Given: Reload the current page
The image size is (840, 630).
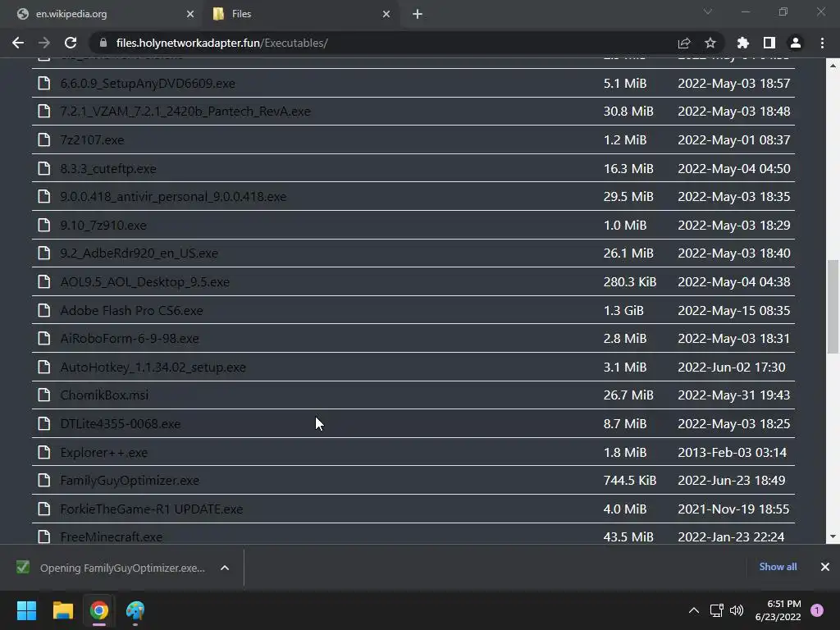Looking at the screenshot, I should tap(71, 43).
